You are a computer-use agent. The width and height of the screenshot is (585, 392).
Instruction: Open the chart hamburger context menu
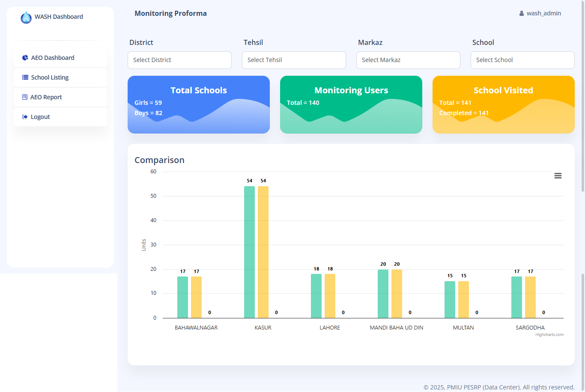click(558, 176)
